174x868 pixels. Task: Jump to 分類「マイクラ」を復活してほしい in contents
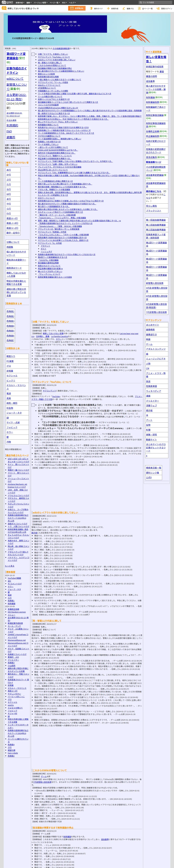tap(53, 54)
